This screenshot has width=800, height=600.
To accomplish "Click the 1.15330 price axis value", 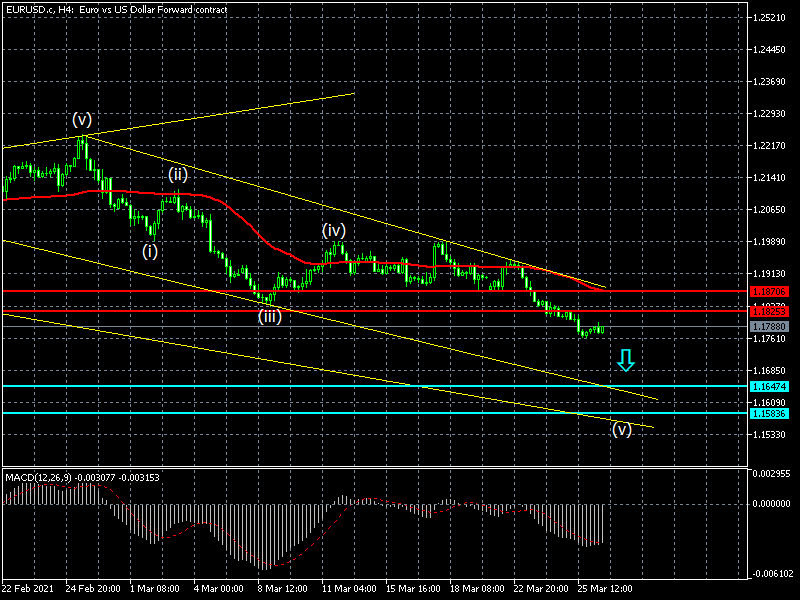I will tap(769, 435).
